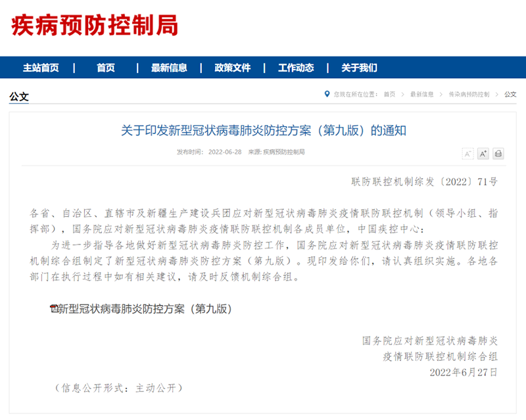The width and height of the screenshot is (526, 420).
Task: Open the 最新信息 navigation item
Action: 169,68
